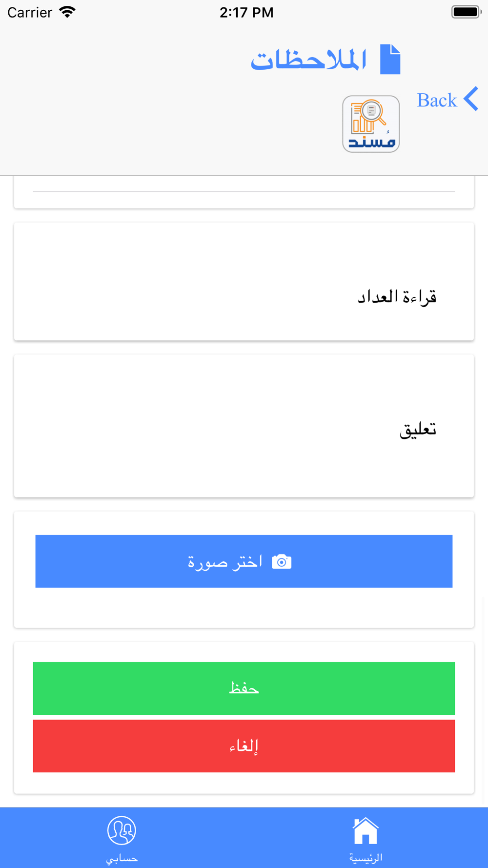Screen dimensions: 488x868
Task: Open the حسابي my account tab label
Action: point(122,858)
